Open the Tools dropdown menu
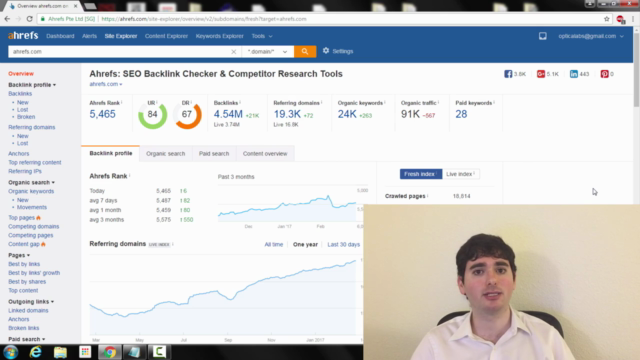 262,36
